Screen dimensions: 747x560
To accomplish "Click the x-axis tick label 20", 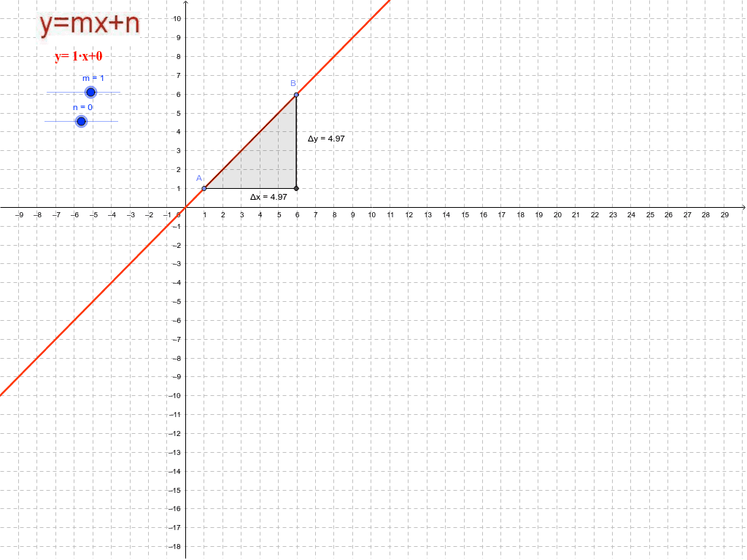I will tap(557, 215).
